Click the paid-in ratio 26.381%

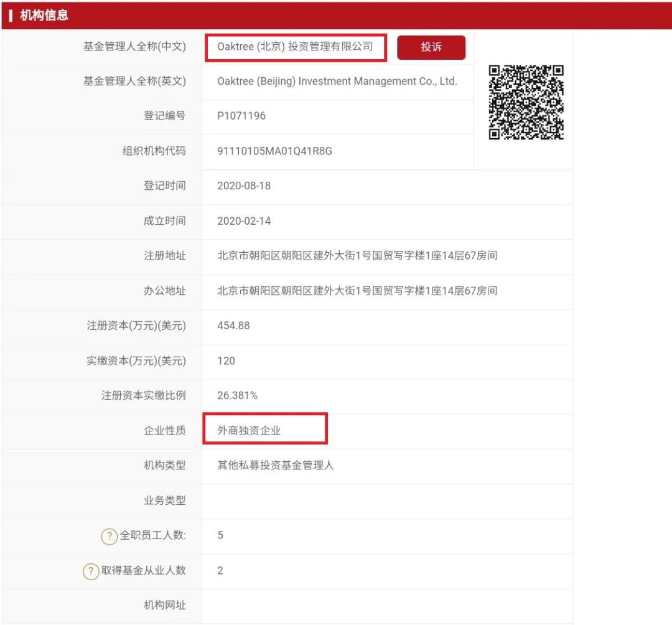[237, 396]
